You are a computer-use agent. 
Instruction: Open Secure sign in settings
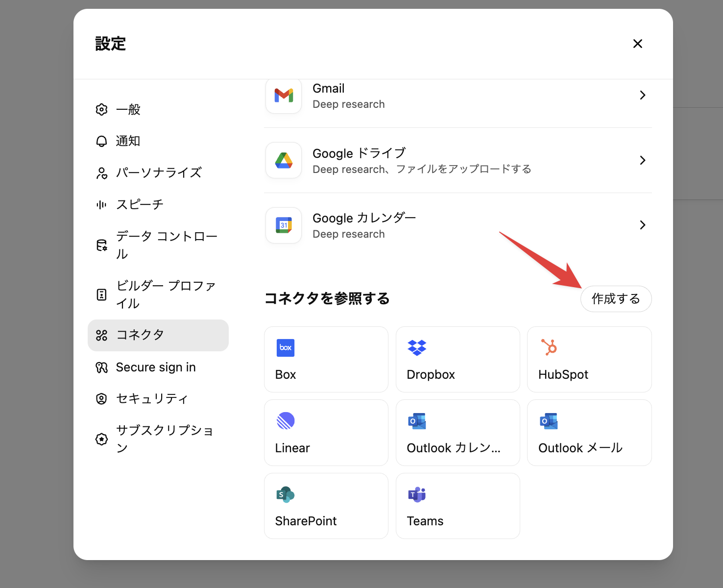(158, 367)
